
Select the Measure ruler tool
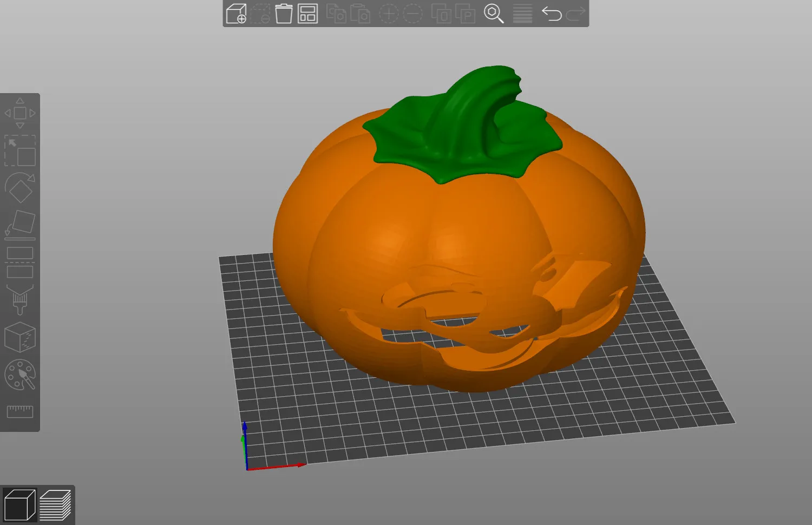pyautogui.click(x=20, y=412)
